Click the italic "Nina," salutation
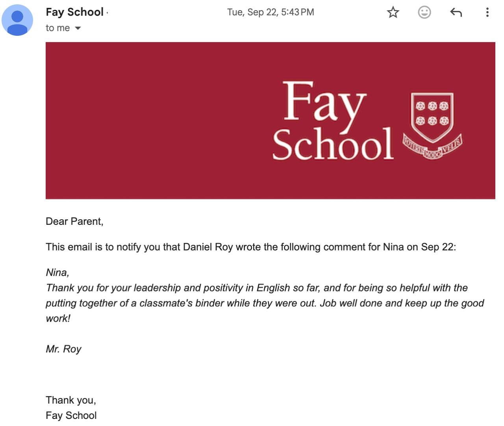Image resolution: width=504 pixels, height=426 pixels. pos(57,272)
